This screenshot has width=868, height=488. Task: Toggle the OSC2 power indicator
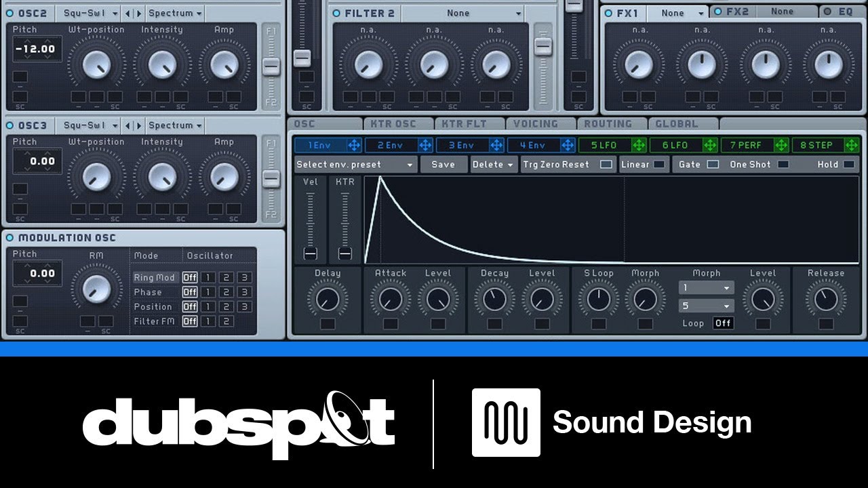coord(10,13)
